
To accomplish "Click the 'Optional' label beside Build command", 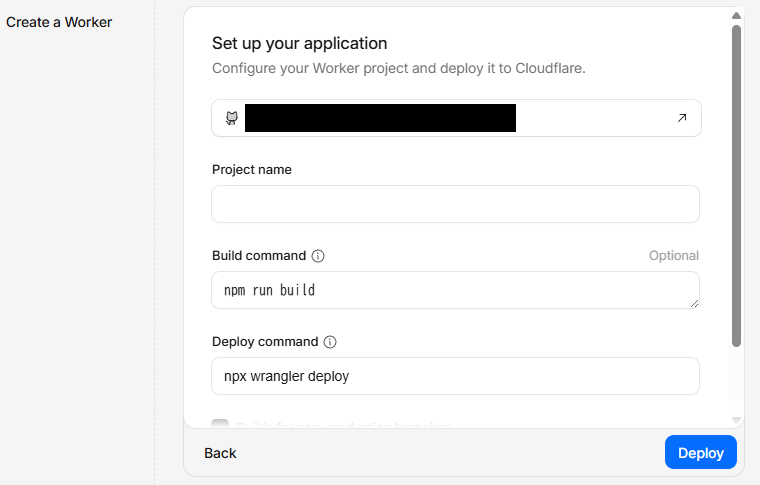I will (673, 256).
